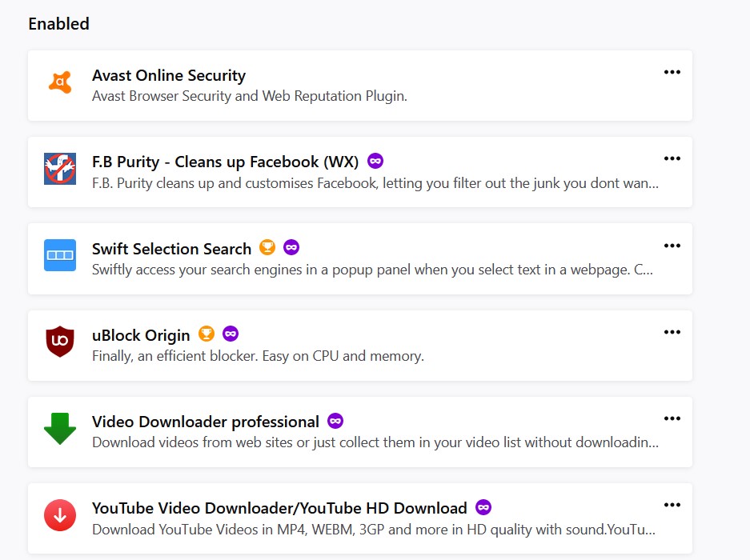Open the Video Downloader professional title

[206, 422]
